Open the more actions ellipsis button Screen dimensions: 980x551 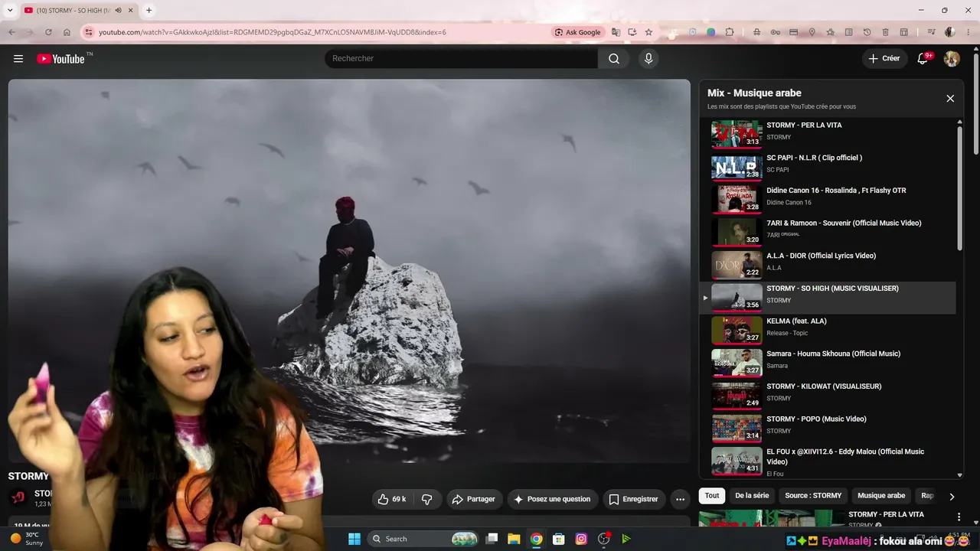click(x=680, y=499)
